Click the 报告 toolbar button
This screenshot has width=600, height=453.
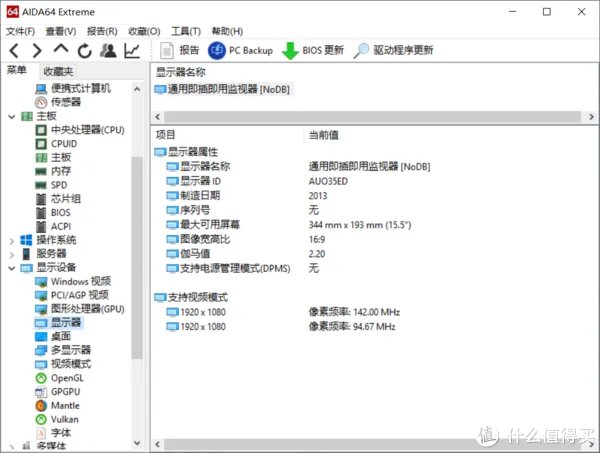click(180, 51)
